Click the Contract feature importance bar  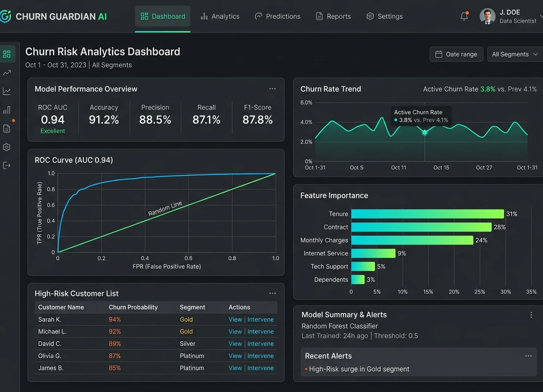coord(421,227)
